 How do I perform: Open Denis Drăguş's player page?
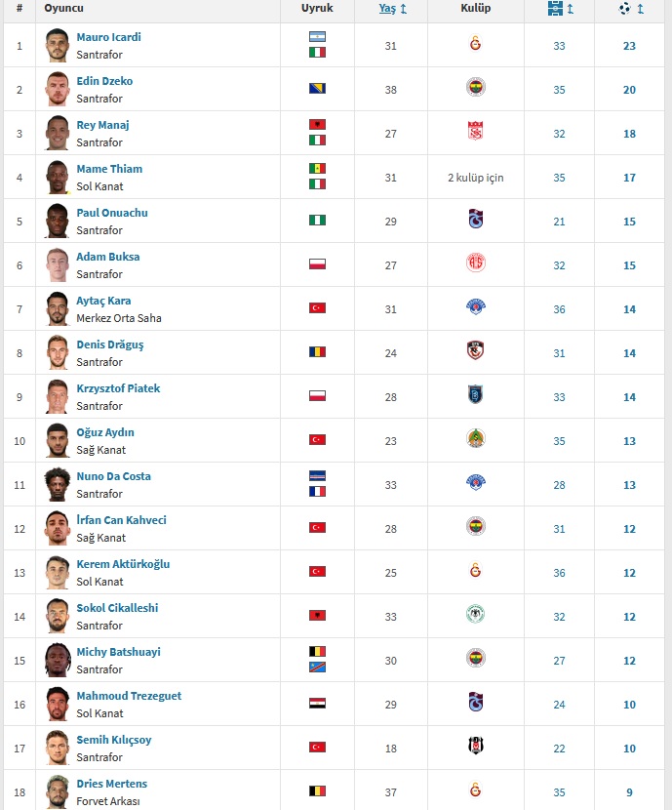pyautogui.click(x=110, y=344)
